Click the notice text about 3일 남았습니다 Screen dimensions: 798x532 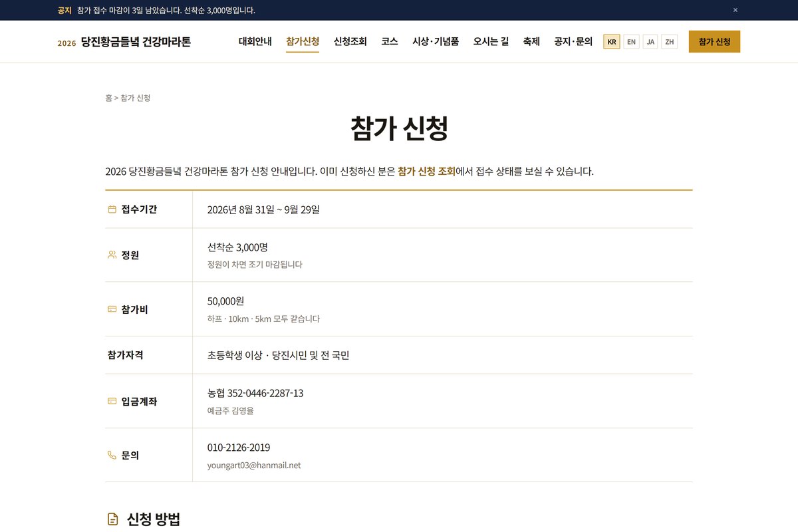[166, 10]
